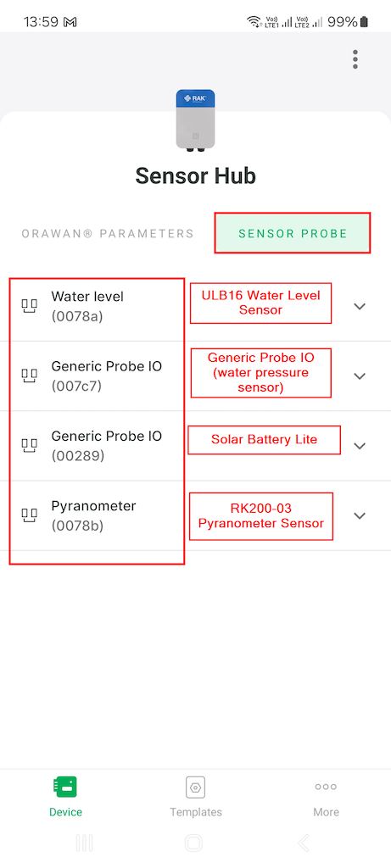Click the probe icon beside Generic Probe IO 007c7
Image resolution: width=391 pixels, height=868 pixels.
coord(30,376)
